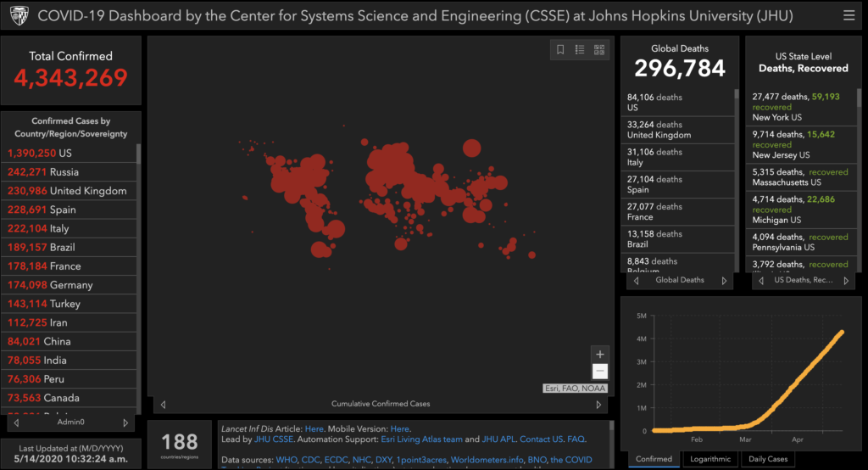The height and width of the screenshot is (470, 868).
Task: Select Germany in confirmed cases list
Action: 70,285
